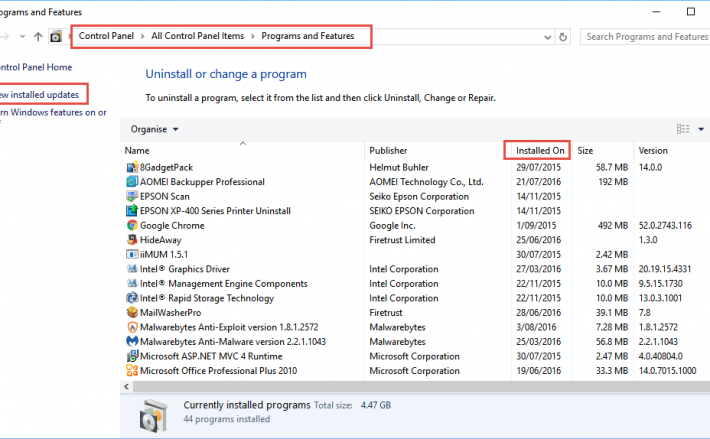Screen dimensions: 710x439
Task: Sort by the Name column header
Action: pyautogui.click(x=137, y=151)
